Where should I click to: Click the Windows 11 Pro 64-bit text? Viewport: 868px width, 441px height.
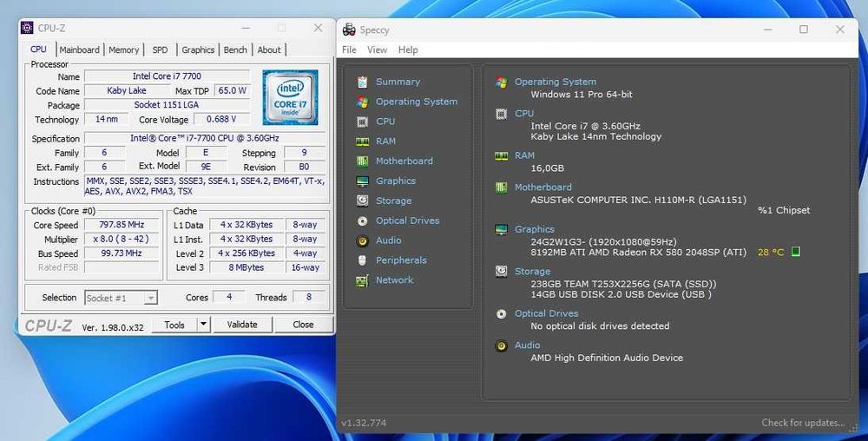(582, 95)
